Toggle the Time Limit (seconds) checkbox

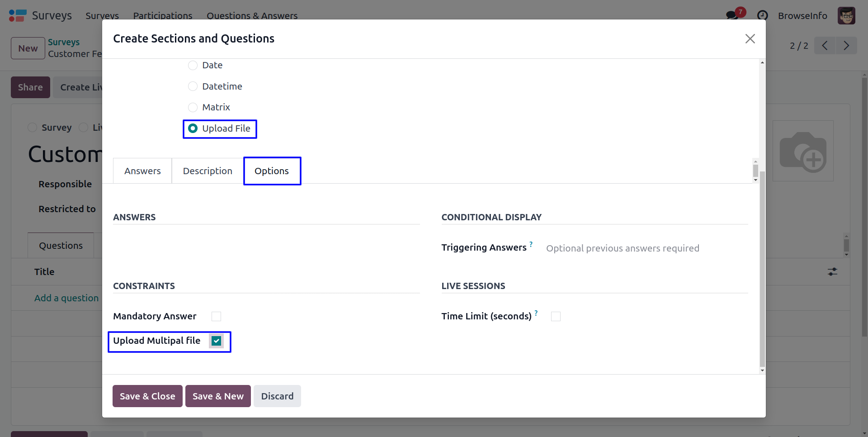(556, 317)
